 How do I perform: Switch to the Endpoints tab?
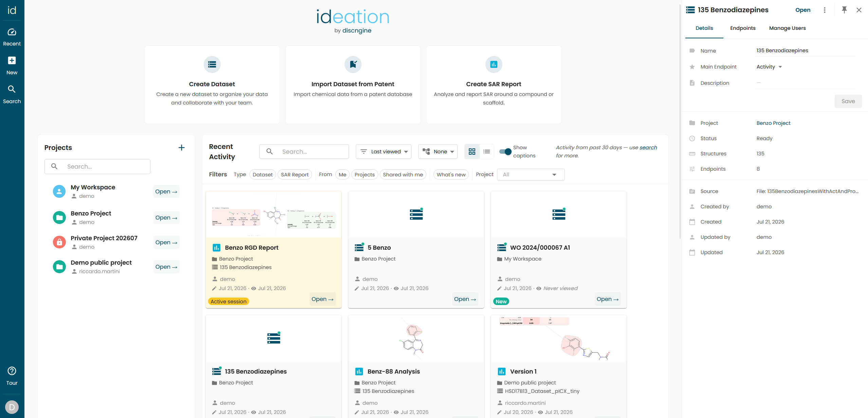coord(743,28)
